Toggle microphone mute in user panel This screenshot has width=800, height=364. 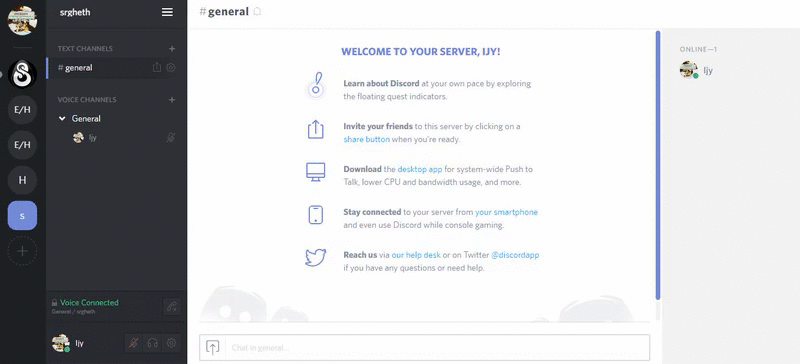pos(133,343)
